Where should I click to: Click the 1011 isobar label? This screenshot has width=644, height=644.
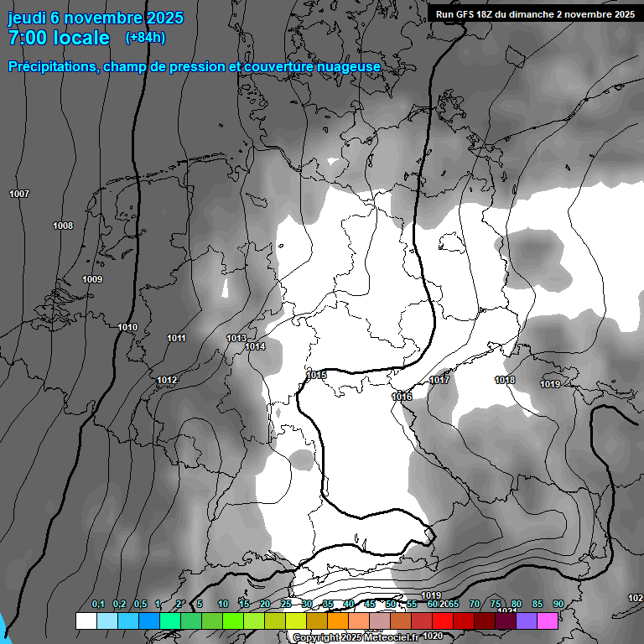177,339
